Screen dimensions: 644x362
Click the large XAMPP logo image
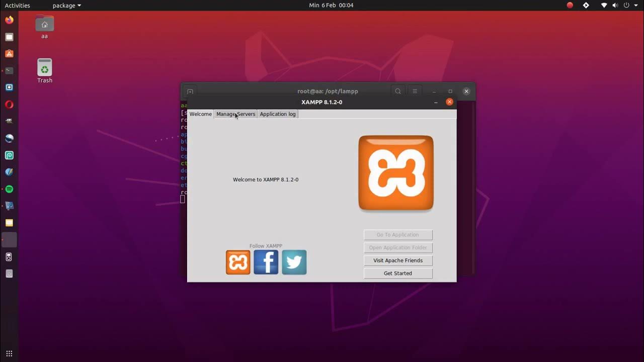click(x=396, y=173)
